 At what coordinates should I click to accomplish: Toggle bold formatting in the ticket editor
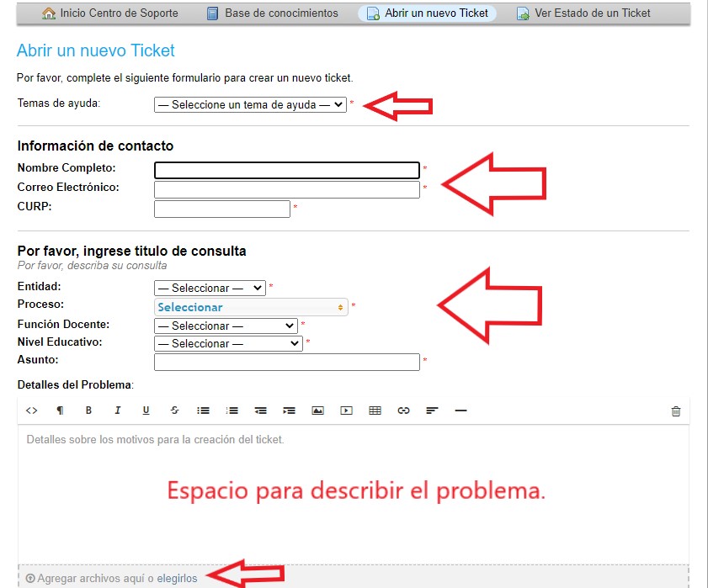click(88, 411)
